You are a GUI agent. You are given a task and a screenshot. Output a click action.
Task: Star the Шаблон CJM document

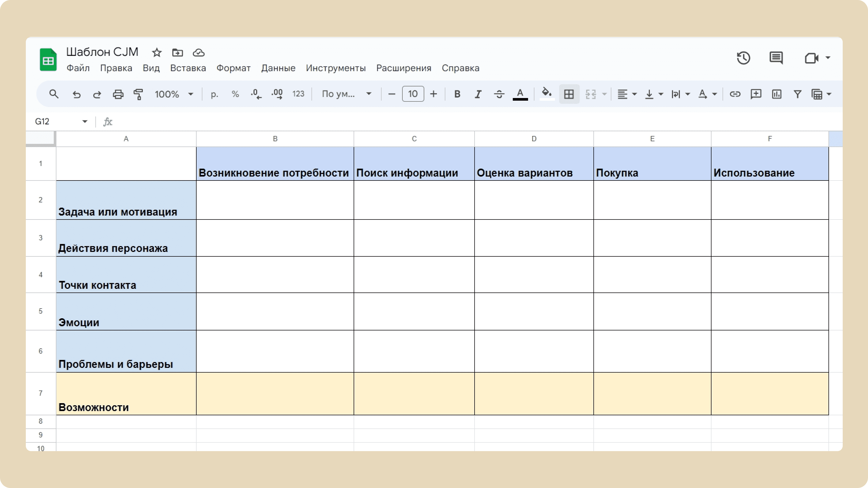157,53
